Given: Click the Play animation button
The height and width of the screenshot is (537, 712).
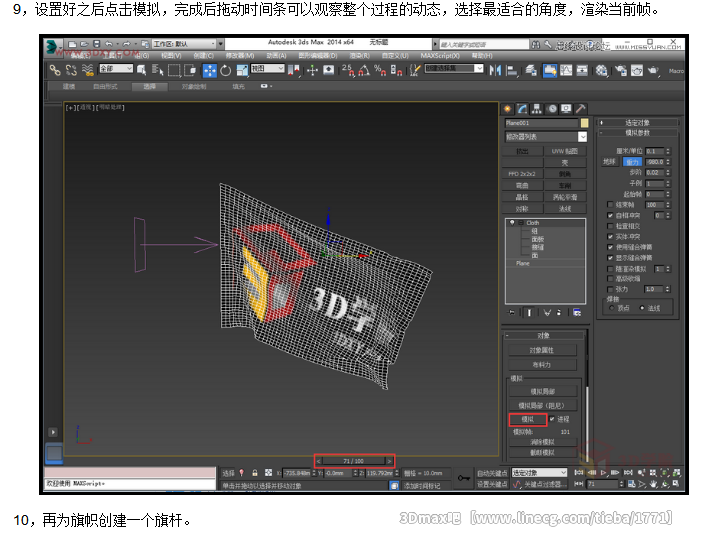Looking at the screenshot, I should pos(603,473).
